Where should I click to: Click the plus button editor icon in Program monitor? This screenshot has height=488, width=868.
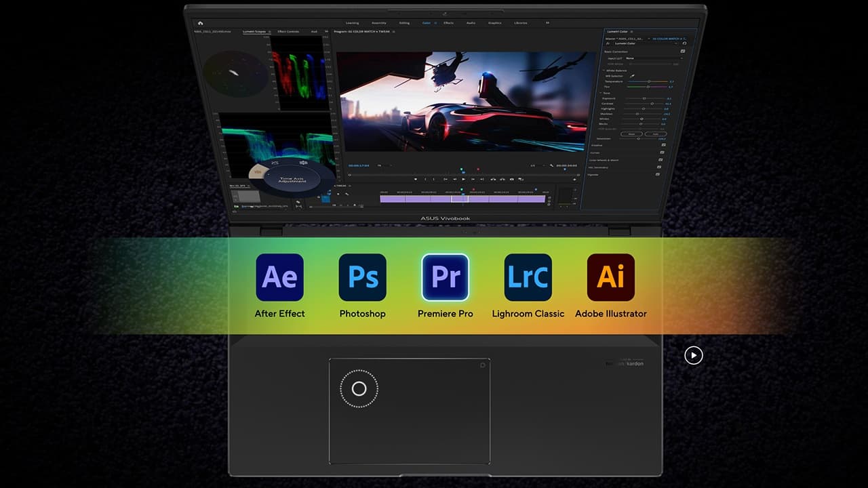tap(575, 179)
